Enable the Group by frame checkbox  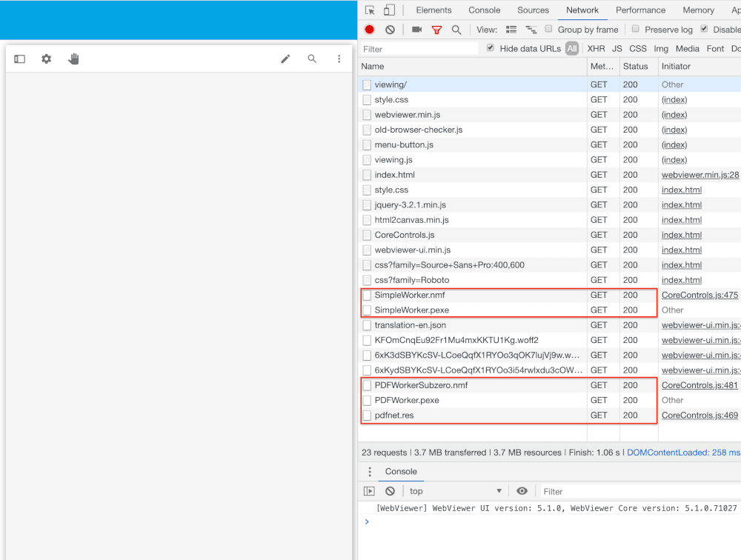[549, 29]
